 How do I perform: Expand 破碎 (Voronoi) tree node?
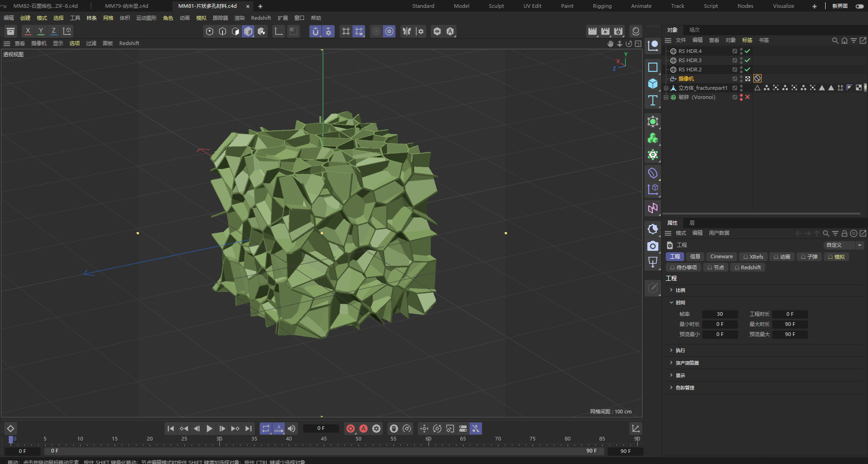click(666, 97)
